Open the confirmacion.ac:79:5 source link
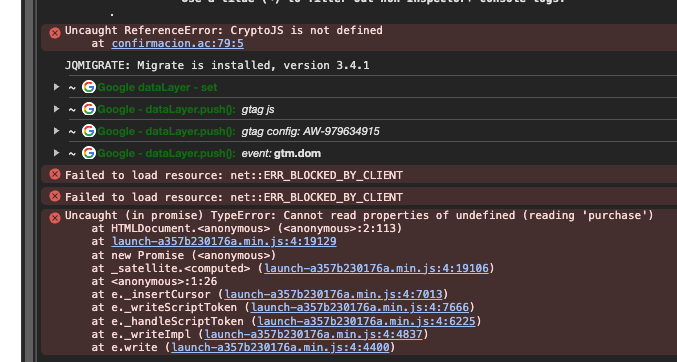The width and height of the screenshot is (677, 362). (x=177, y=44)
